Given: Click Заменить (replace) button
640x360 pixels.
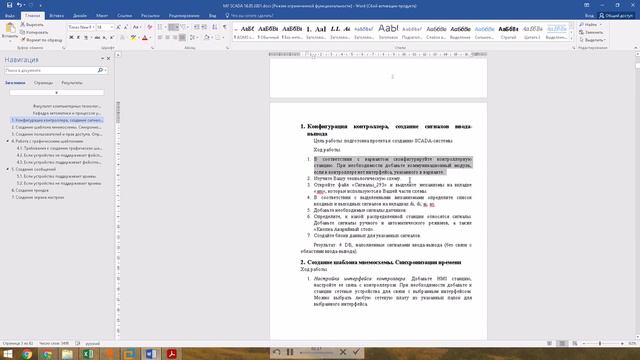Looking at the screenshot, I should (x=591, y=32).
